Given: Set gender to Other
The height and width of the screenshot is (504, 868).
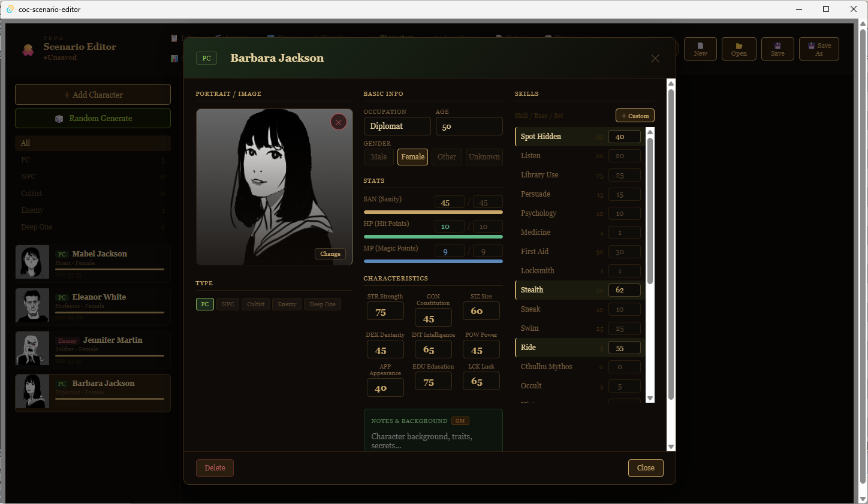Looking at the screenshot, I should [x=447, y=157].
